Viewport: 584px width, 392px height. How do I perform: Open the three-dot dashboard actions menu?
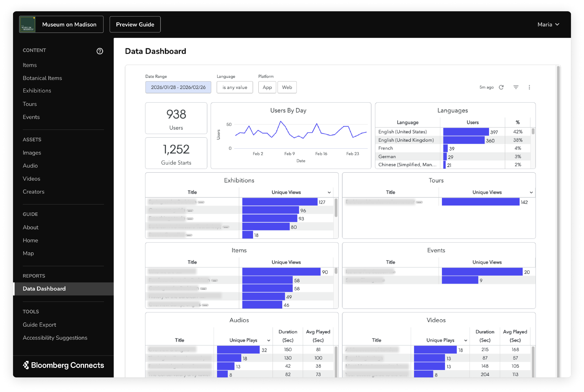[529, 87]
